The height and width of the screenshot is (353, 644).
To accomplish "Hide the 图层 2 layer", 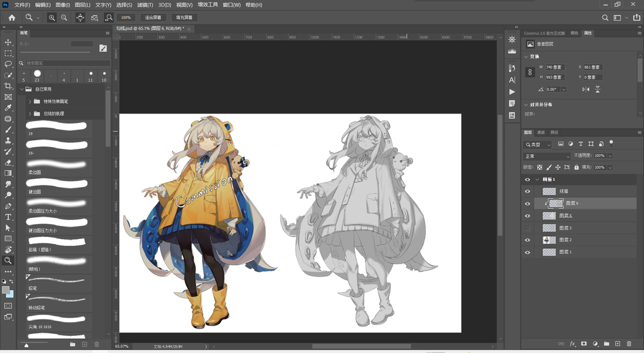I will point(527,240).
